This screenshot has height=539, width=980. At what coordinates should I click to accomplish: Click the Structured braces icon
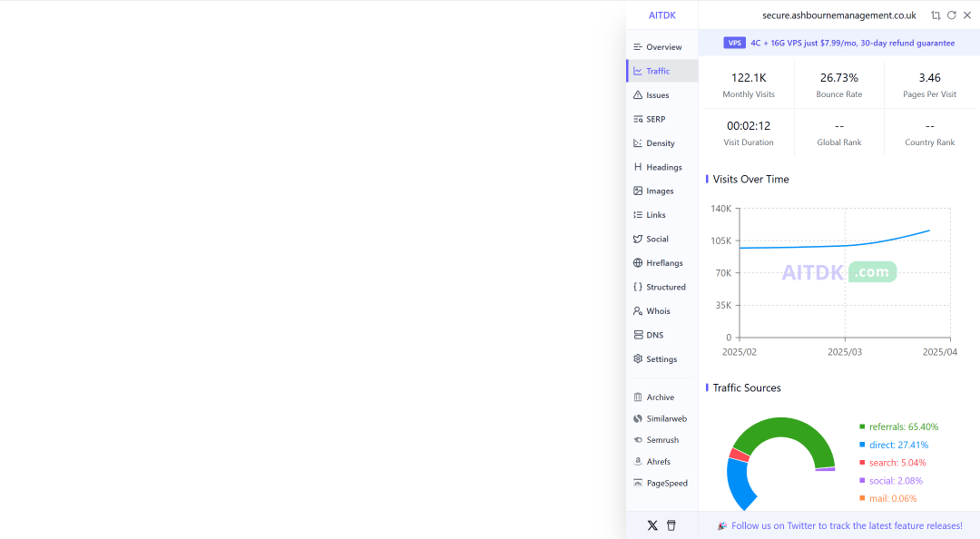(x=638, y=287)
